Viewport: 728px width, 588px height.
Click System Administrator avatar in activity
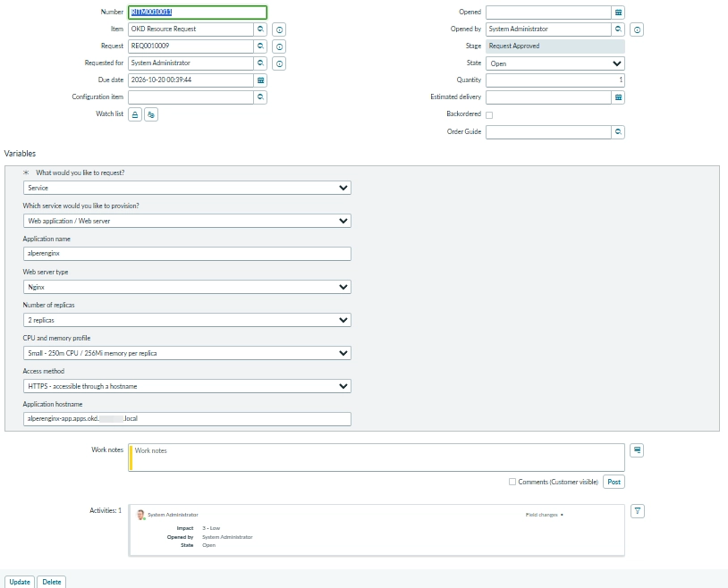point(140,515)
